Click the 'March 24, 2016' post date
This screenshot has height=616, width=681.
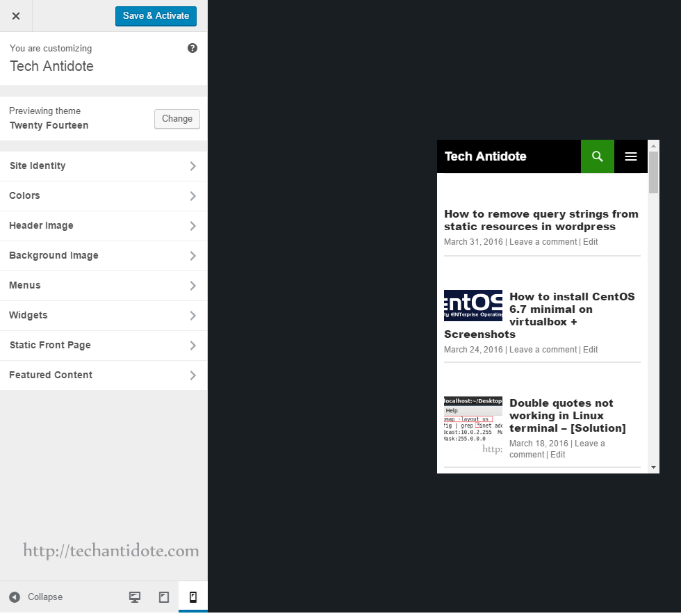pos(473,350)
